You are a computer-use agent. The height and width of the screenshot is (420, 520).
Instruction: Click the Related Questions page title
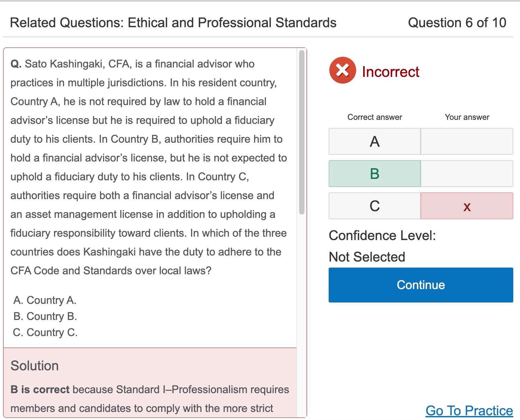(173, 23)
